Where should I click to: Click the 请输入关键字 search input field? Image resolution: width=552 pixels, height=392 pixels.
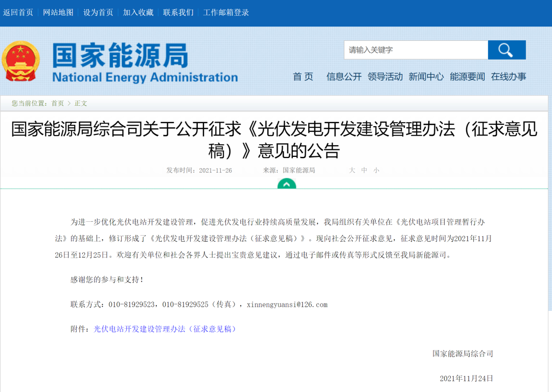coord(417,50)
